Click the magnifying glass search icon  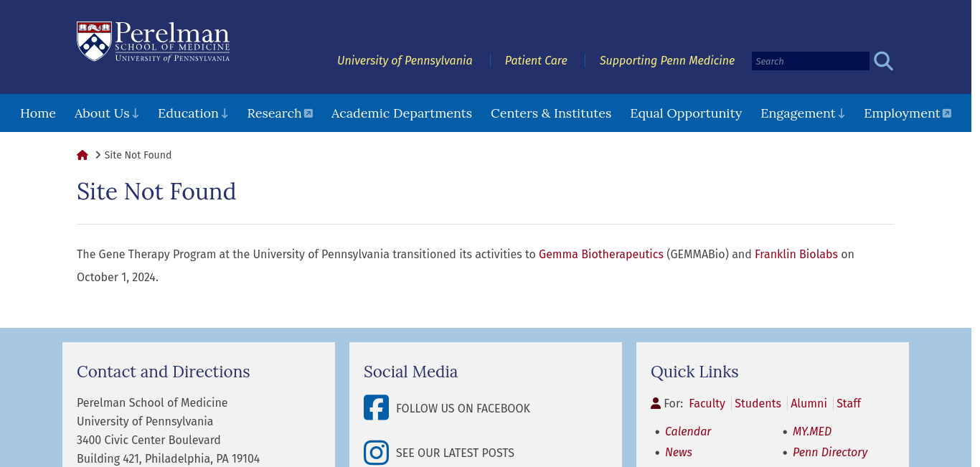(x=883, y=61)
